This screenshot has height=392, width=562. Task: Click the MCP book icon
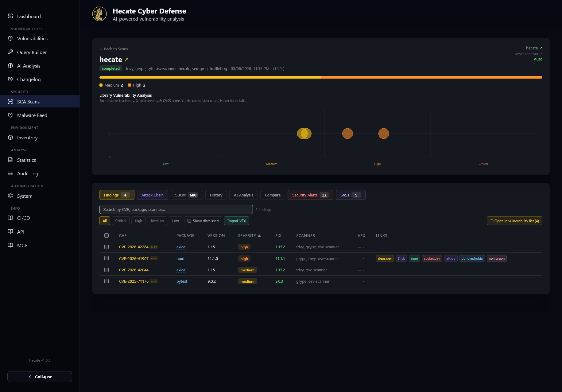(10, 245)
